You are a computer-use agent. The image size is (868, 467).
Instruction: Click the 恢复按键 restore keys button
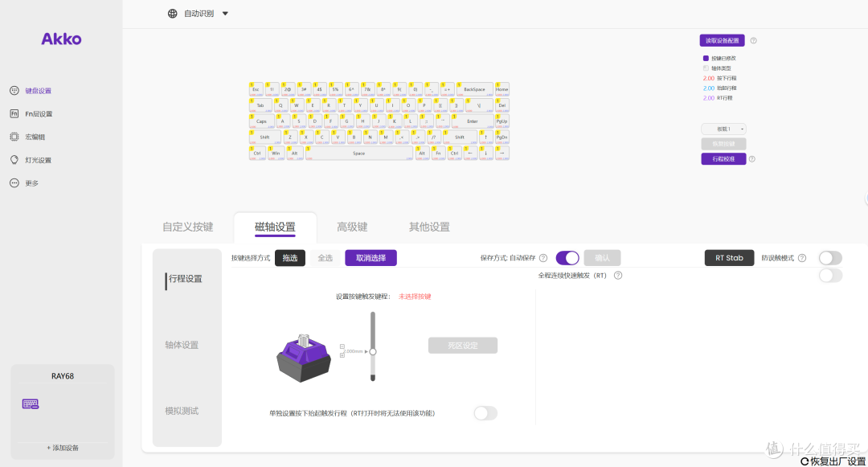click(723, 144)
